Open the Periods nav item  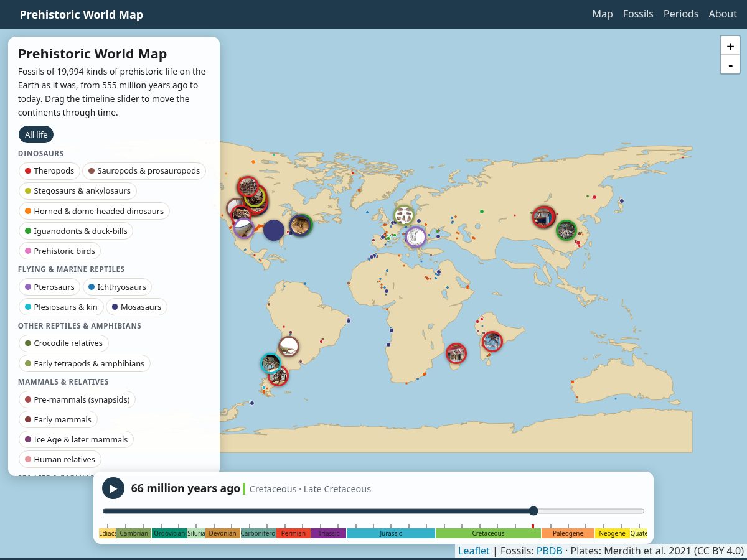click(x=681, y=14)
